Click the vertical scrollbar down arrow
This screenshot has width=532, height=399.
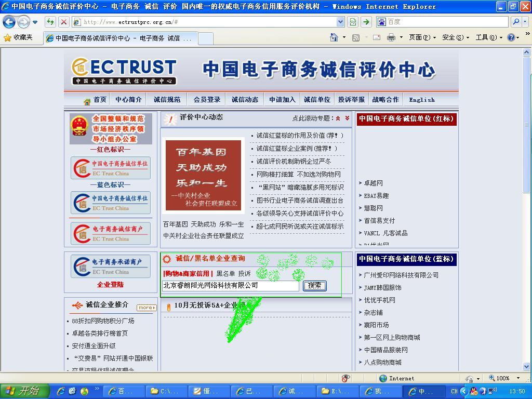pos(527,366)
